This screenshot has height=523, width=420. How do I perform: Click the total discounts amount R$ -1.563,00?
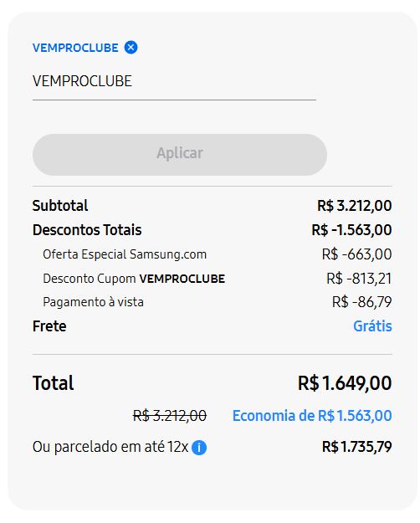(351, 230)
